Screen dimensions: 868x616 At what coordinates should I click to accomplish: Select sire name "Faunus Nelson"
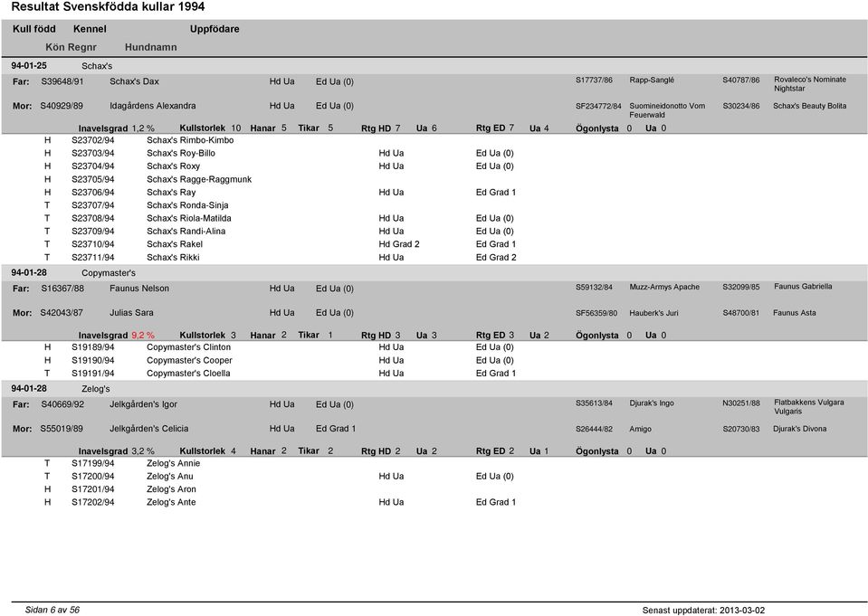pyautogui.click(x=139, y=289)
